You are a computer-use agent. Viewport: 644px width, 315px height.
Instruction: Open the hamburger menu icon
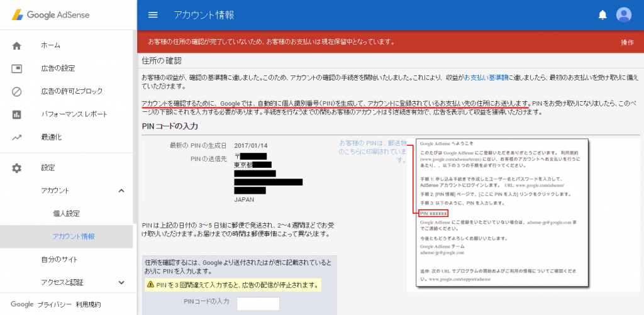tap(153, 15)
